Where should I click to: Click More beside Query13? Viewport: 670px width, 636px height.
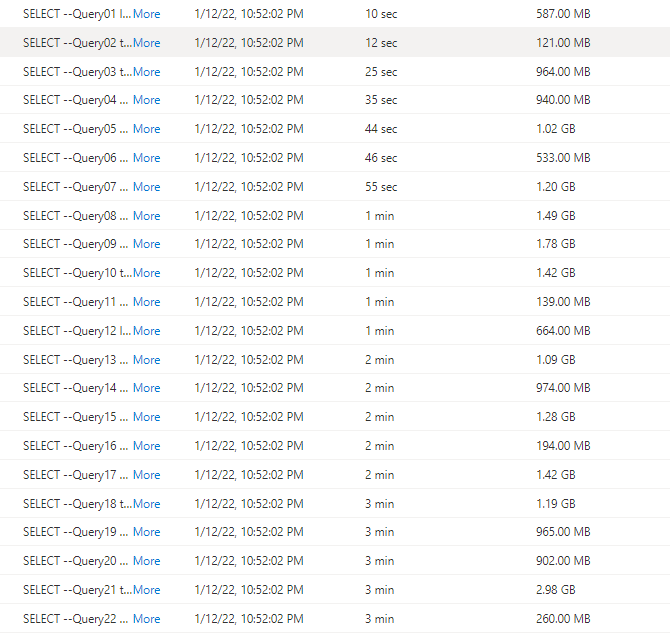coord(146,360)
